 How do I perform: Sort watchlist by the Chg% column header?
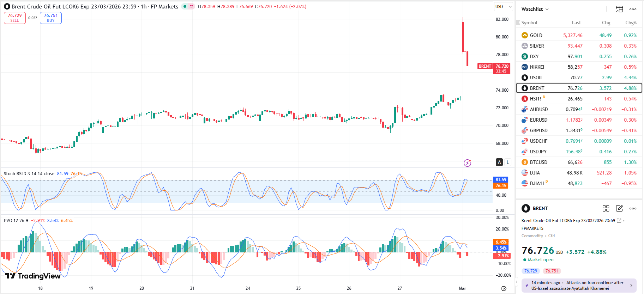click(631, 23)
